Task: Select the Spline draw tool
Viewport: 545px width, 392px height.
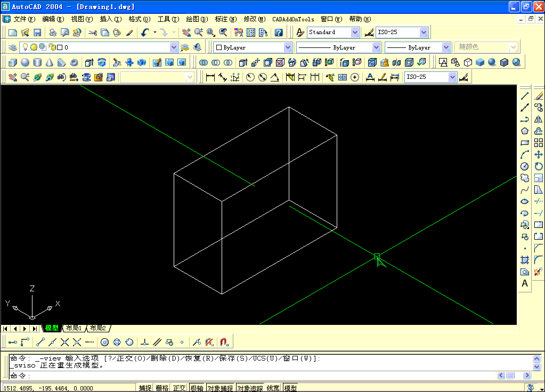Action: point(525,190)
